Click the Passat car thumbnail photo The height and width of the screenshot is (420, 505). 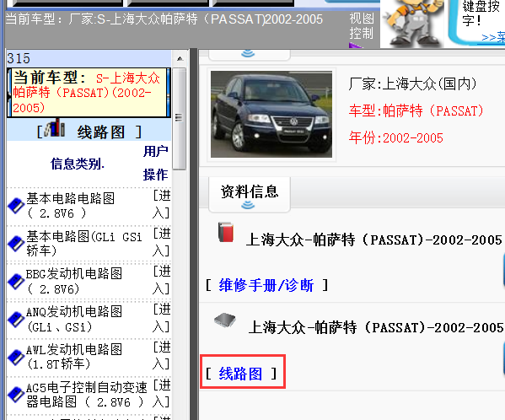(271, 115)
